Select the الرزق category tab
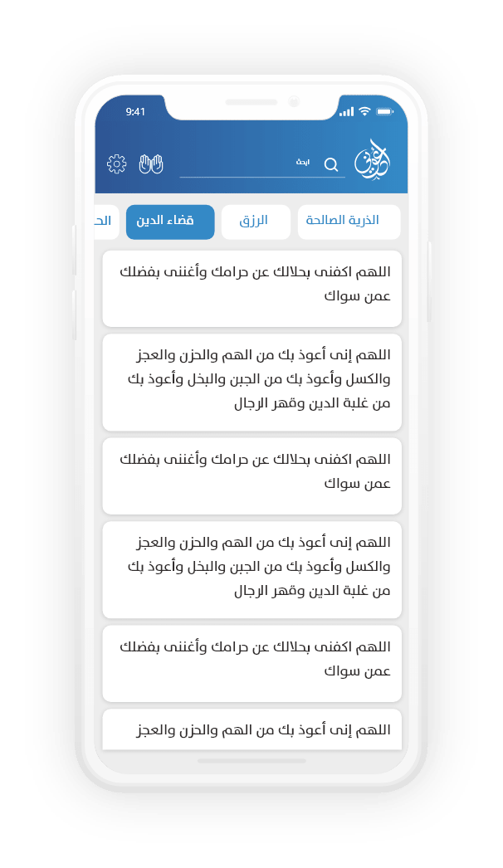This screenshot has height=868, width=503. pyautogui.click(x=256, y=222)
